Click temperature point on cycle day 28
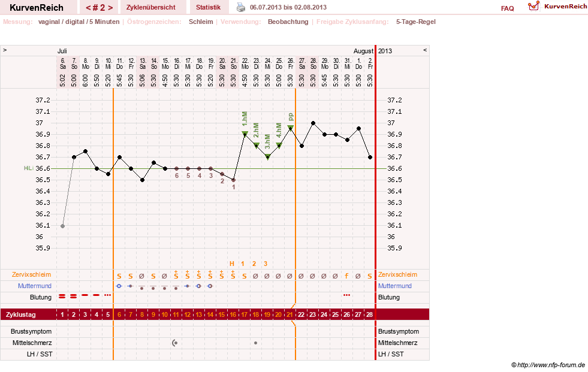 [370, 158]
